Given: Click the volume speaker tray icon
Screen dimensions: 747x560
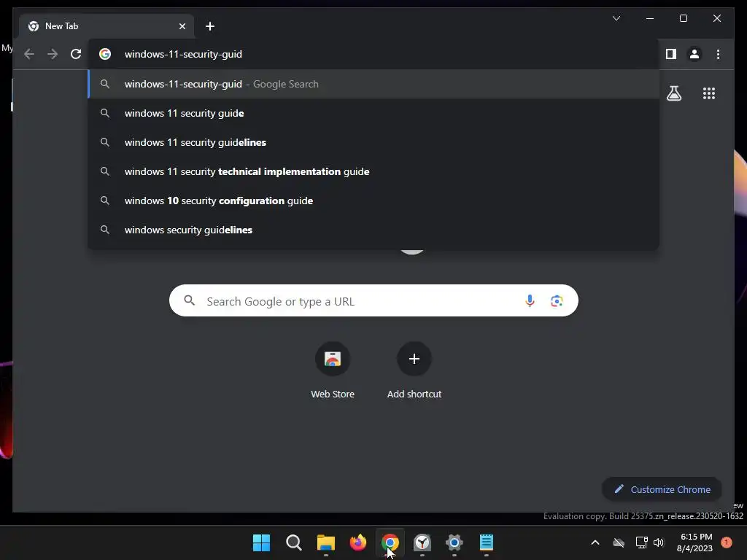Looking at the screenshot, I should pyautogui.click(x=659, y=542).
